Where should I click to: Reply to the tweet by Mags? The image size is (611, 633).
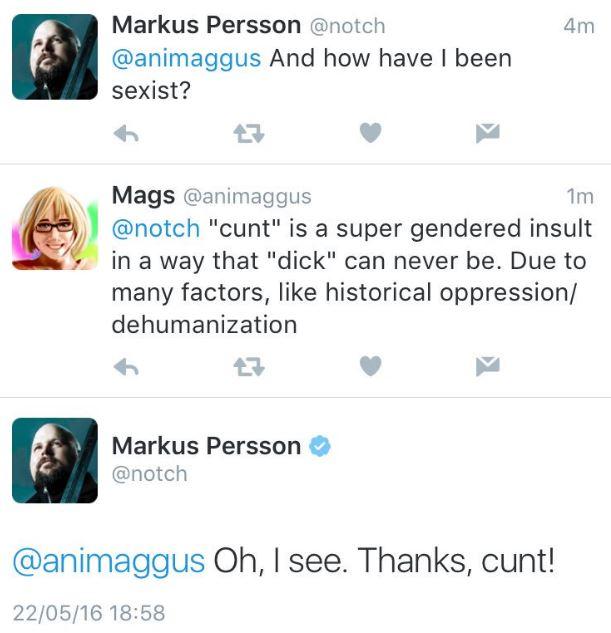tap(126, 367)
